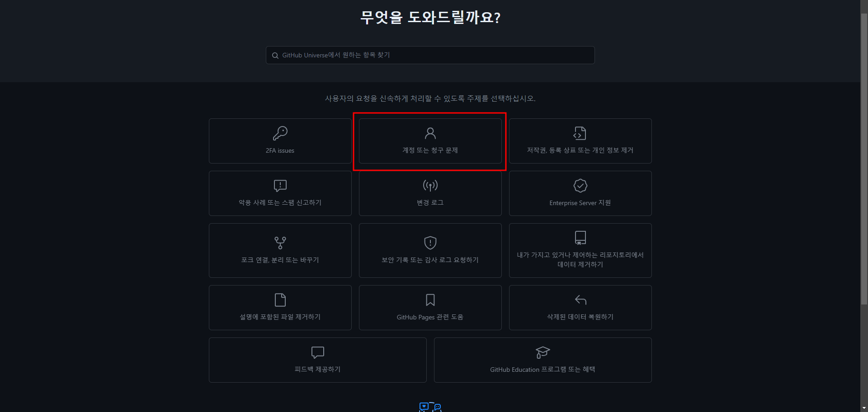Click the magnifier icon in the search box
The width and height of the screenshot is (868, 412).
click(275, 56)
